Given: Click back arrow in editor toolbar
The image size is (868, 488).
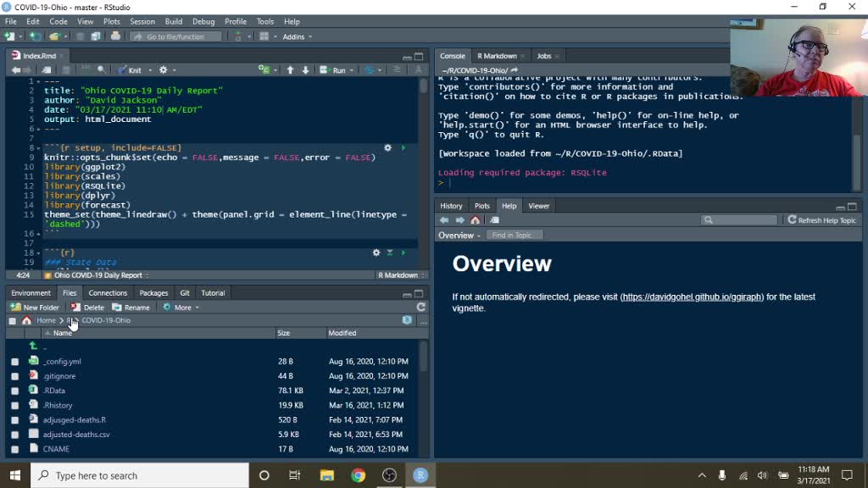Looking at the screenshot, I should click(15, 70).
